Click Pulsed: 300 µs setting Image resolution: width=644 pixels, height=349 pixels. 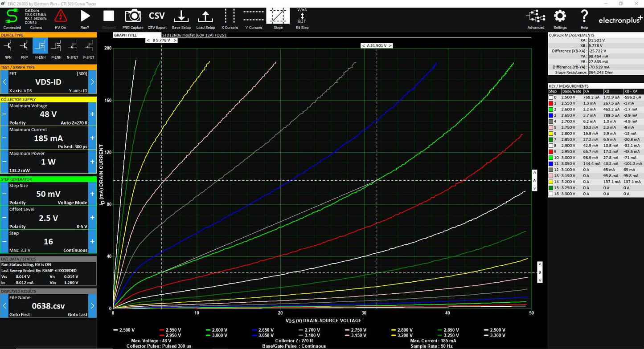73,146
